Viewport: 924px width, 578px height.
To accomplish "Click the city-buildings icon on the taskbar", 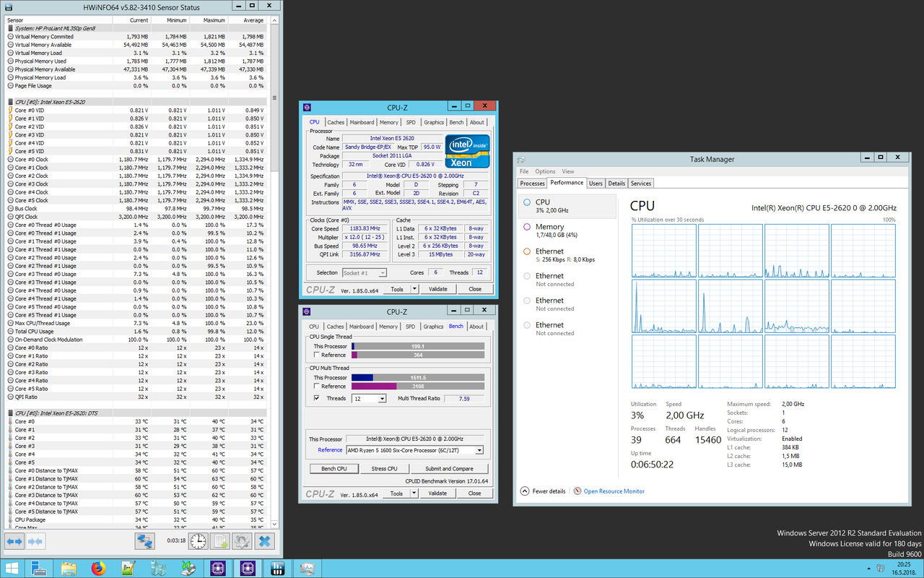I will tap(158, 569).
